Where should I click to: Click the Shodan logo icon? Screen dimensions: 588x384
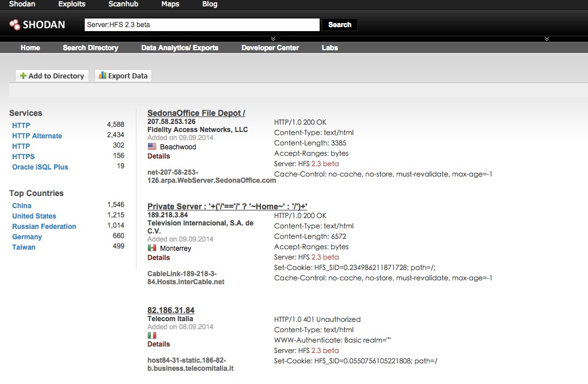pos(14,25)
